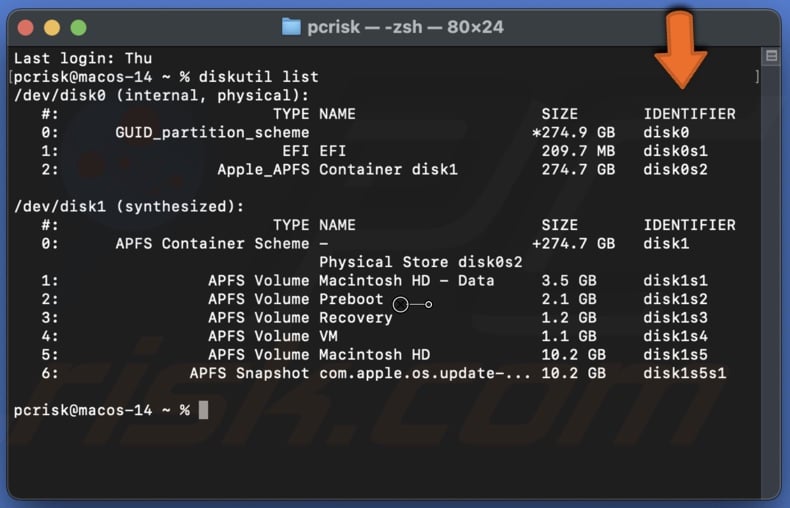Click the 'Macintosh HD - Data' volume name

(407, 281)
